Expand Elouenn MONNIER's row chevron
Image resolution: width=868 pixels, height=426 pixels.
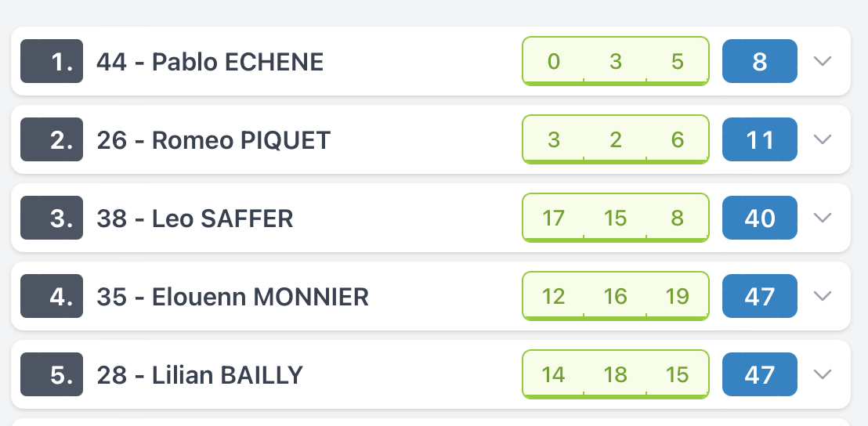(x=823, y=296)
